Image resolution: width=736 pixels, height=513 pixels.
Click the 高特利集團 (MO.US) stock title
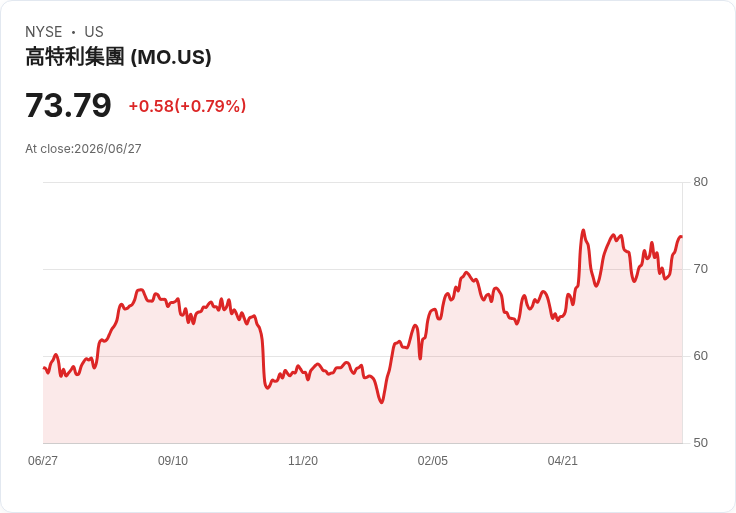[118, 57]
